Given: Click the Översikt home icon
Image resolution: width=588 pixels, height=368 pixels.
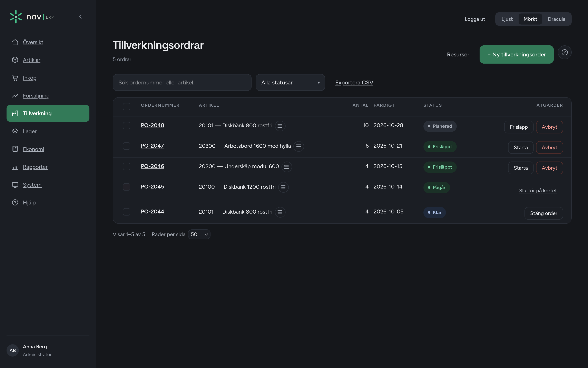Looking at the screenshot, I should click(15, 42).
